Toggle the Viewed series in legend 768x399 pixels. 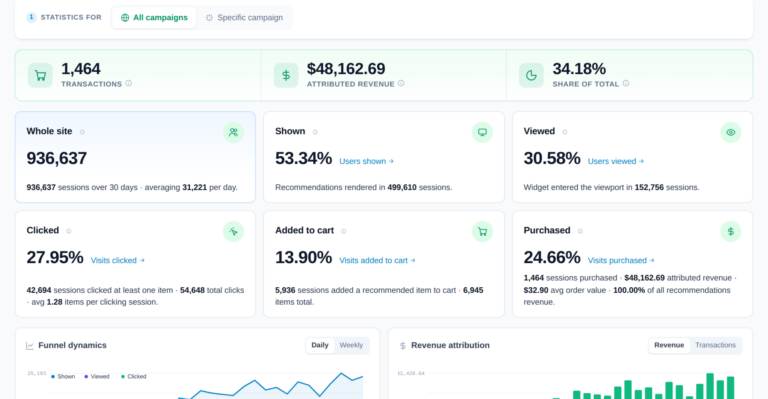click(x=96, y=376)
